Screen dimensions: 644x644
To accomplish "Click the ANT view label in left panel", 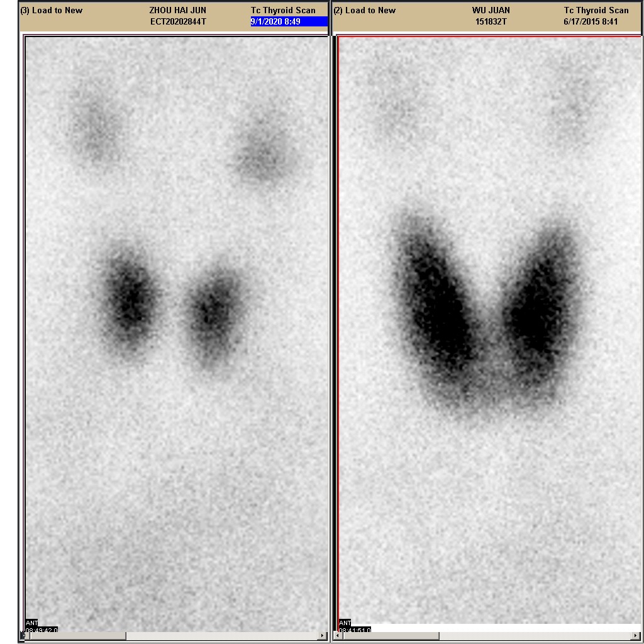I will pos(31,623).
